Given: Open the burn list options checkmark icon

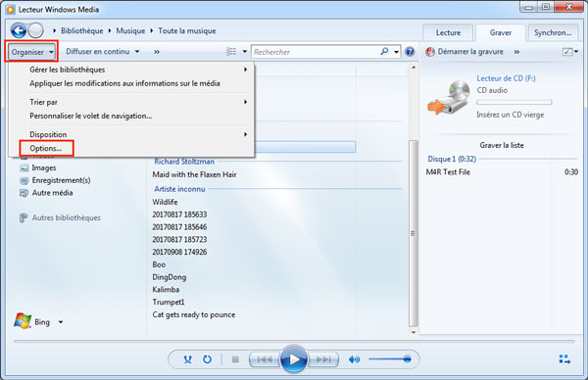Looking at the screenshot, I should click(x=567, y=52).
